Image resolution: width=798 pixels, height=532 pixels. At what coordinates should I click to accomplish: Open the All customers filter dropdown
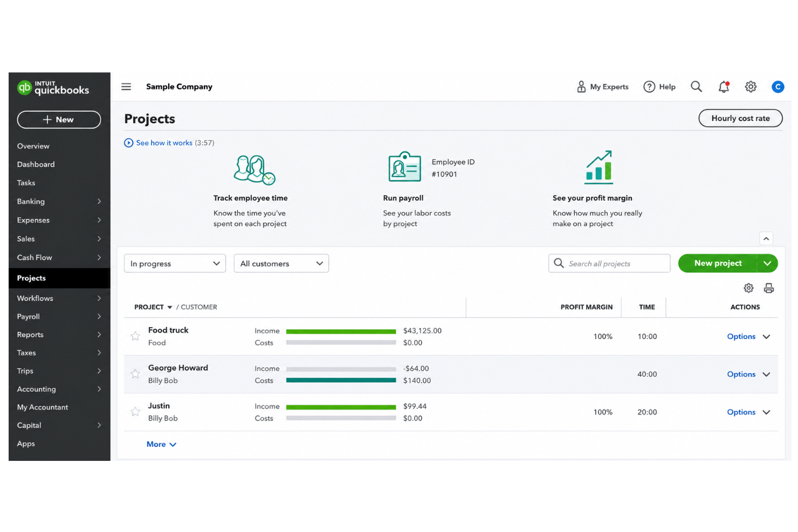point(281,264)
